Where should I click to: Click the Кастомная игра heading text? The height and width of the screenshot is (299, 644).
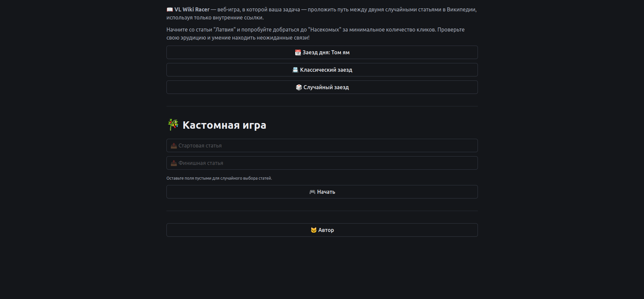(224, 125)
